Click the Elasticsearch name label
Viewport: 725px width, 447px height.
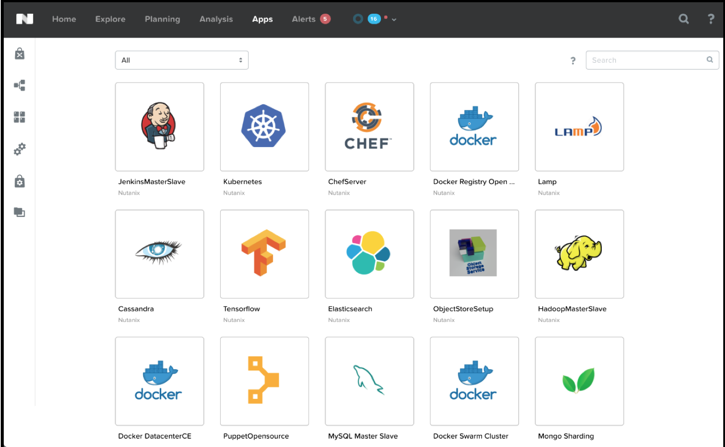click(x=350, y=309)
